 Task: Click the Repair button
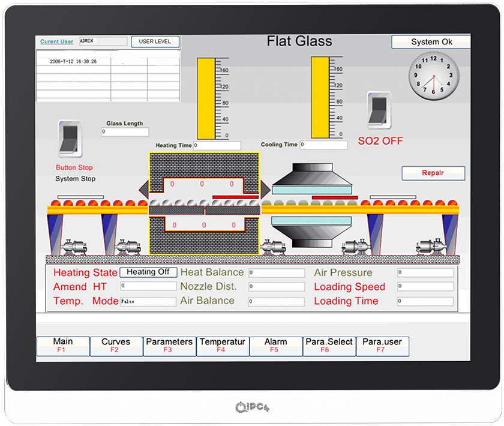tap(433, 173)
